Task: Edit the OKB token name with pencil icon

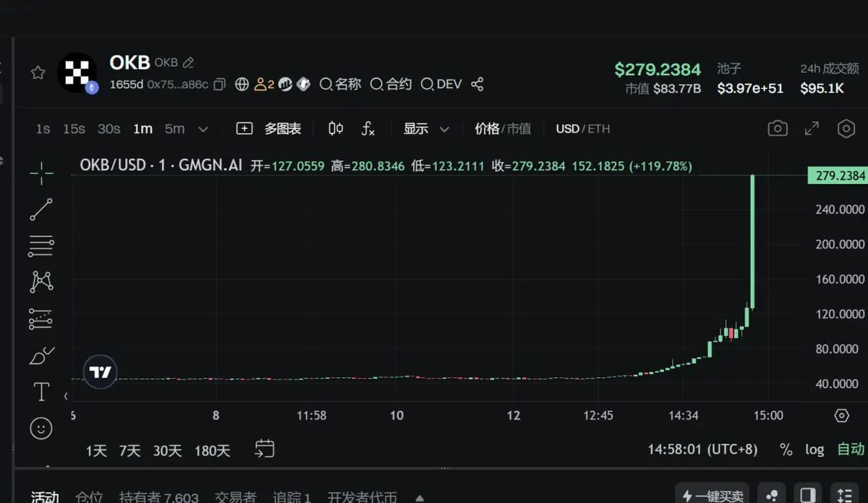Action: [188, 63]
